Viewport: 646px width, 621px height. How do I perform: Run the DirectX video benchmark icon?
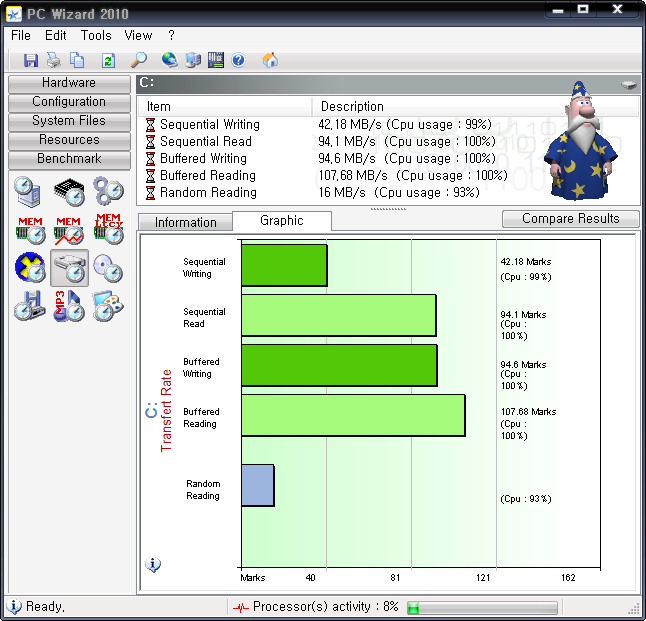(30, 267)
